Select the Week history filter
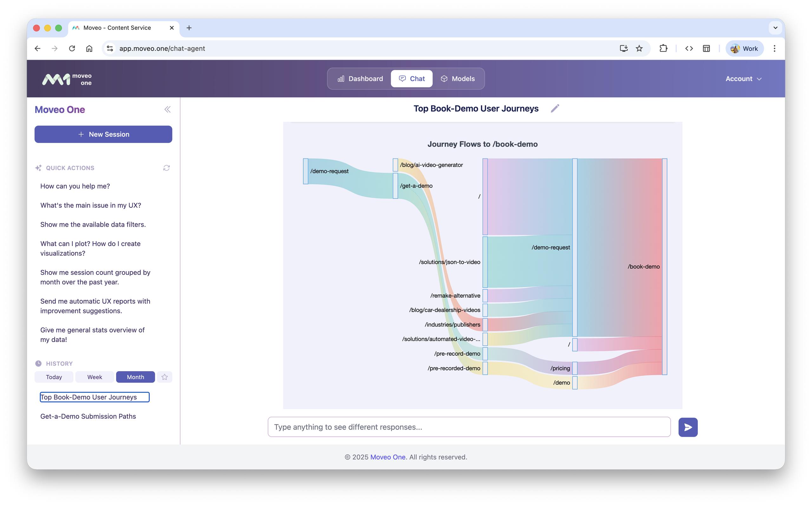812x505 pixels. point(95,377)
